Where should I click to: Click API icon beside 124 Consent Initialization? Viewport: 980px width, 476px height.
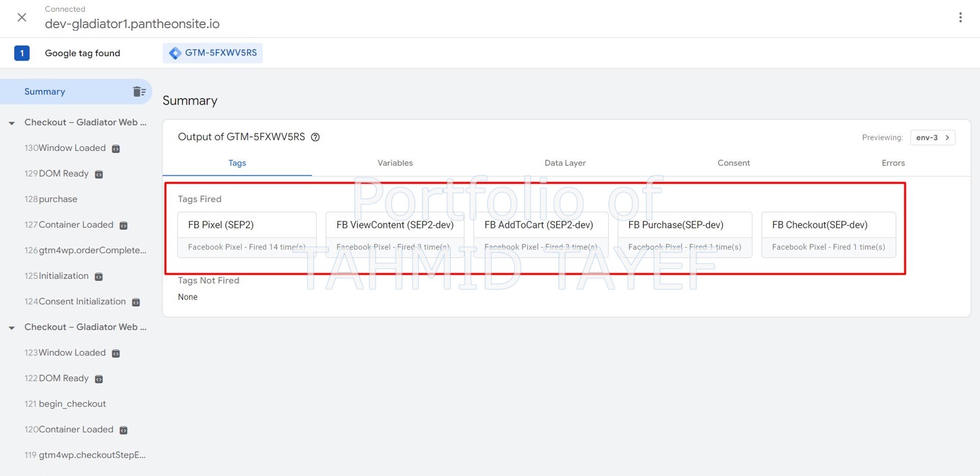click(x=136, y=302)
